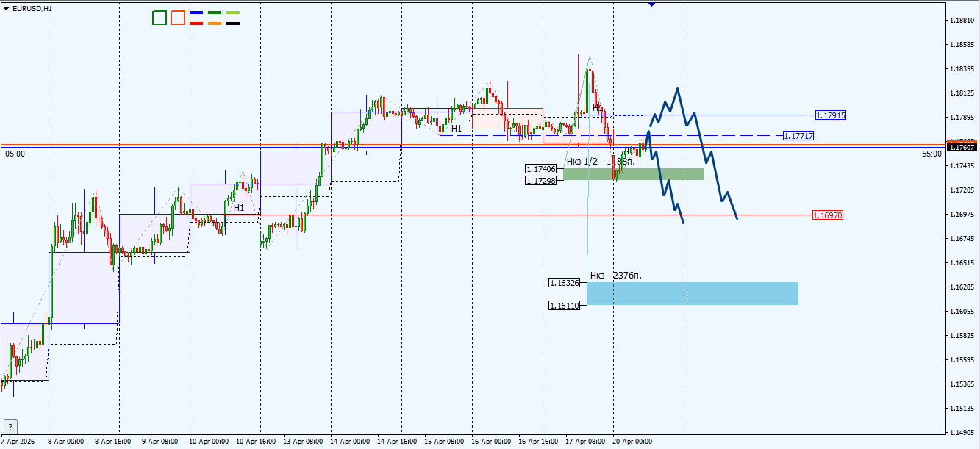
Task: Expand the EURUSD,H1 symbol dropdown triangle
Action: coord(7,8)
